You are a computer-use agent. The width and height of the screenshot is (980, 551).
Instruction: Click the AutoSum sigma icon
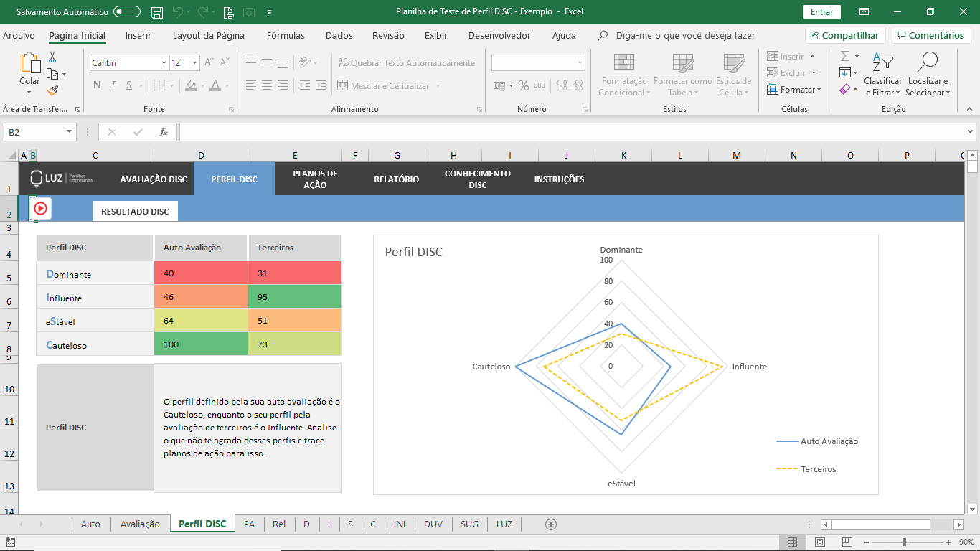point(845,56)
